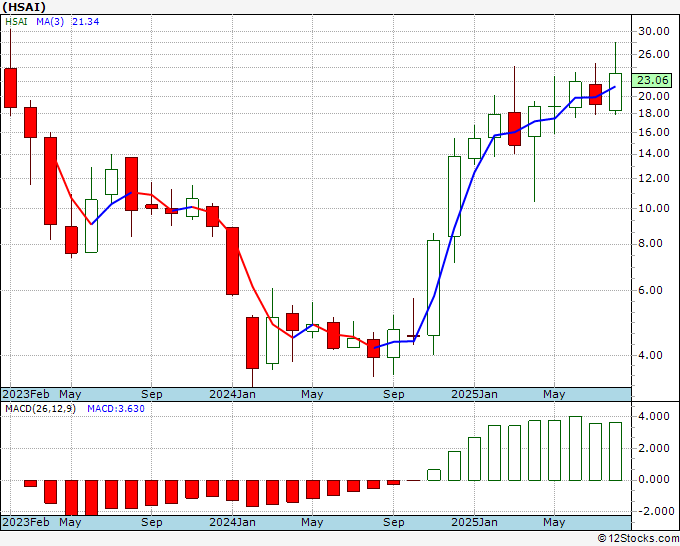Click the 10.00 price axis label
The height and width of the screenshot is (546, 680).
pos(654,208)
